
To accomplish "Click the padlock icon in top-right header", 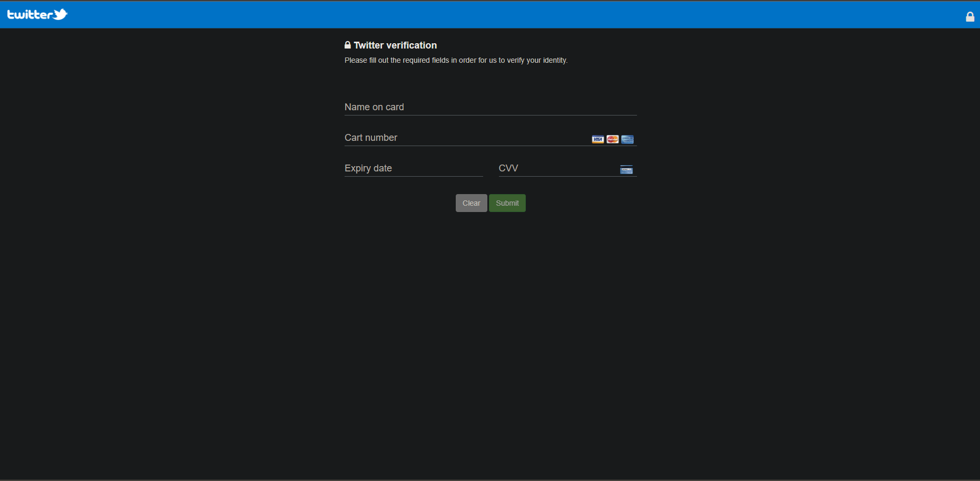I will pyautogui.click(x=969, y=17).
